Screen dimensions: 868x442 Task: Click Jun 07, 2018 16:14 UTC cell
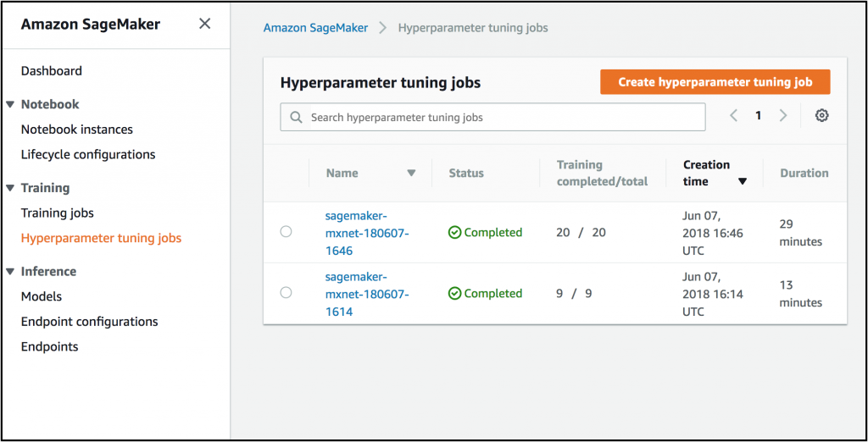coord(712,294)
